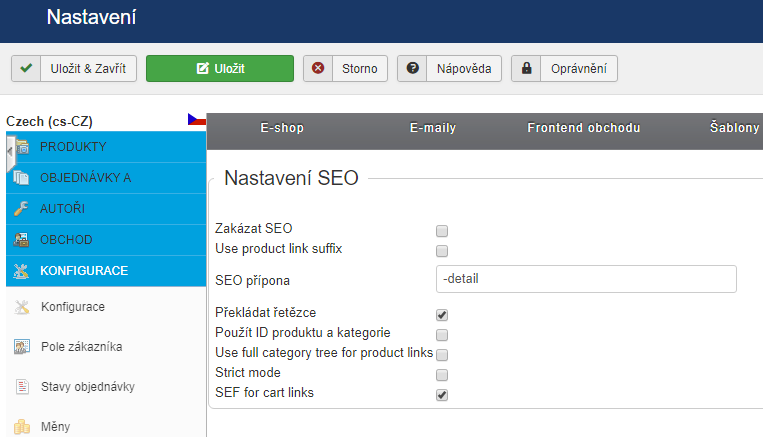Click the green Uložit button
Image resolution: width=763 pixels, height=437 pixels.
(220, 69)
